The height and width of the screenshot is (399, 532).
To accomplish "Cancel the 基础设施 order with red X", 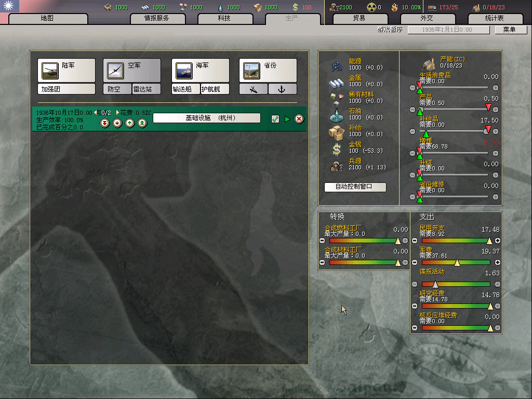I will [x=299, y=119].
